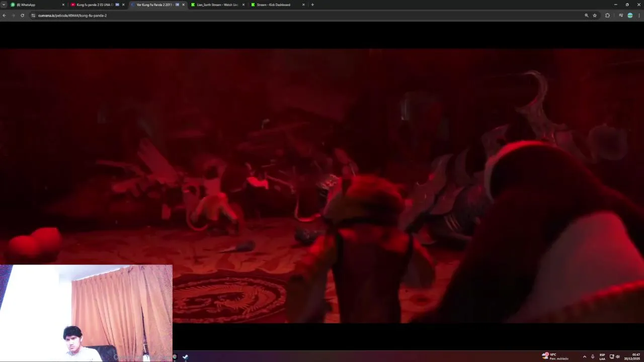Viewport: 644px width, 362px height.
Task: Click the webcam overlay thumbnail
Action: click(86, 313)
